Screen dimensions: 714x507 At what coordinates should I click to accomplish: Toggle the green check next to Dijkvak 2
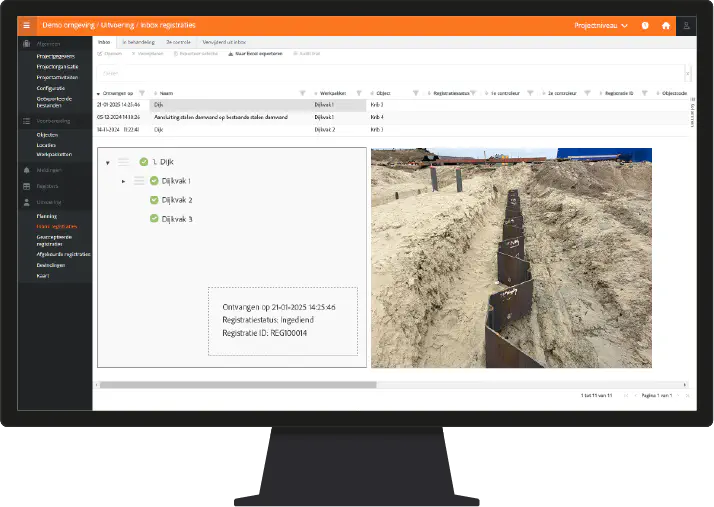pos(154,200)
